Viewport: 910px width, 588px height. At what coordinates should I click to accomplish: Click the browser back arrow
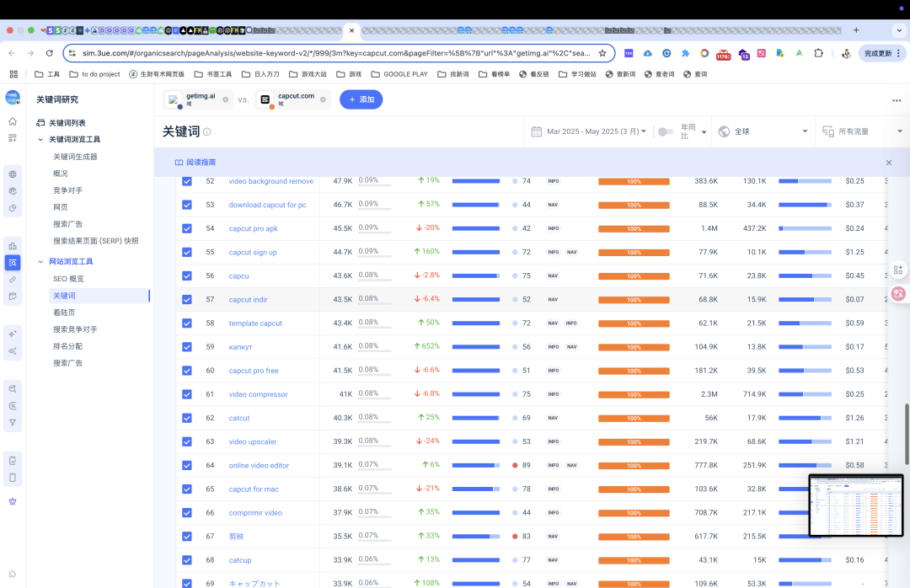tap(12, 53)
